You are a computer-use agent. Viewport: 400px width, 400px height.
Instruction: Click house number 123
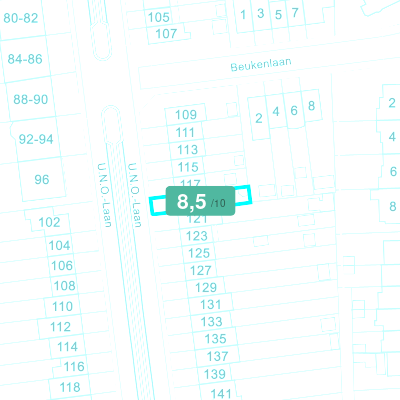click(197, 236)
